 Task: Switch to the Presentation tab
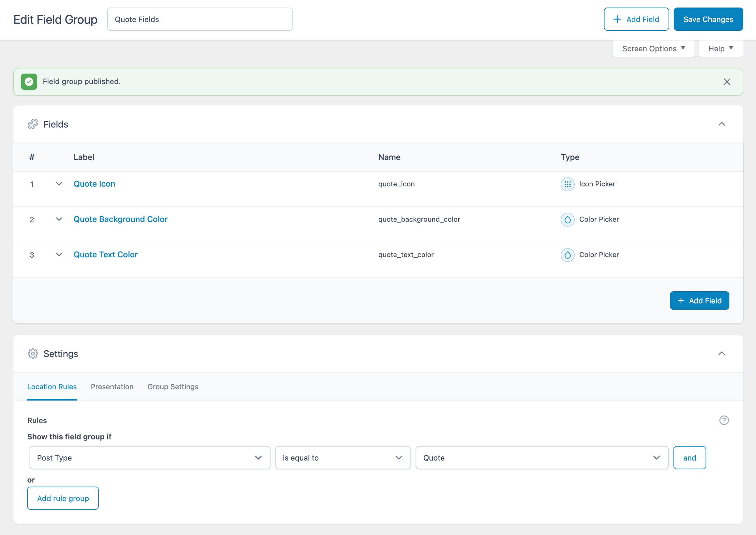[112, 386]
